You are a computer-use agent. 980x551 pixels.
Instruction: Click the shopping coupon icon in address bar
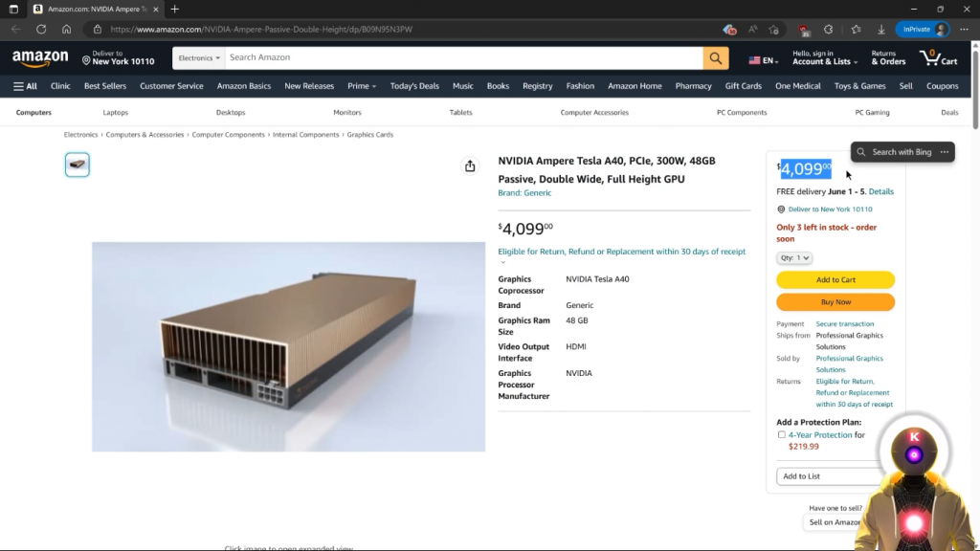(x=729, y=30)
